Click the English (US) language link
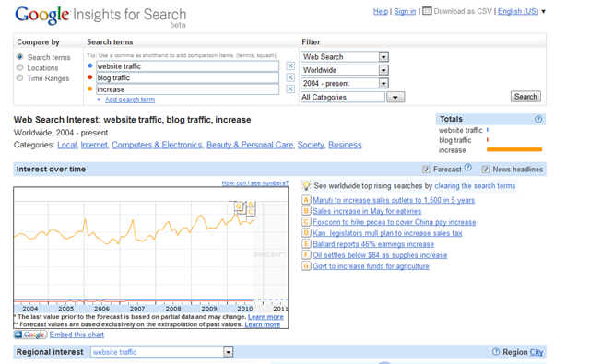590x364 pixels. 518,11
